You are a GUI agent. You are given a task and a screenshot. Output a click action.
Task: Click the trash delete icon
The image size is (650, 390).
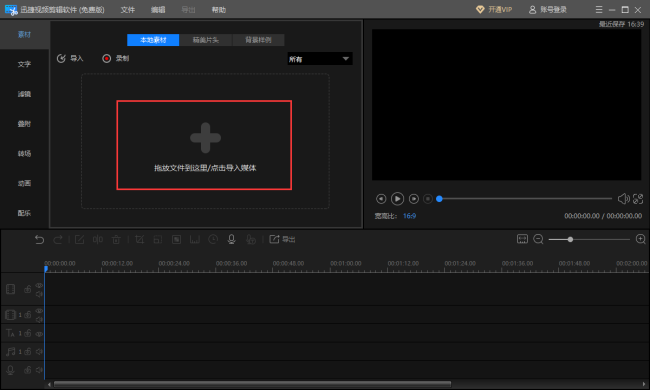(116, 240)
